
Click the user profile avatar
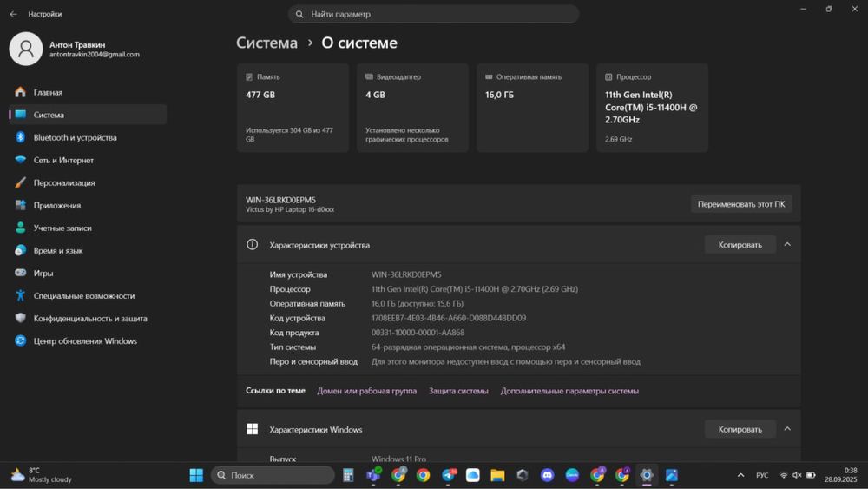point(25,49)
